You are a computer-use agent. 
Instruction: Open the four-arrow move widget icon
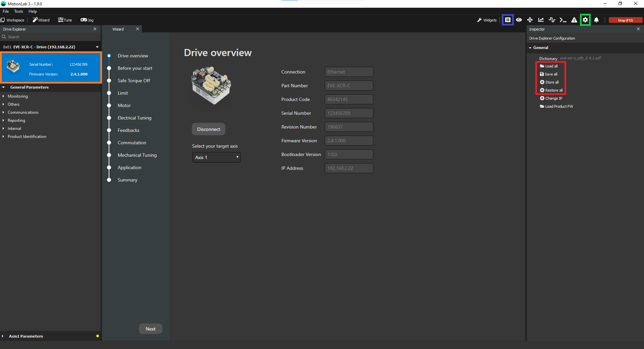click(530, 20)
